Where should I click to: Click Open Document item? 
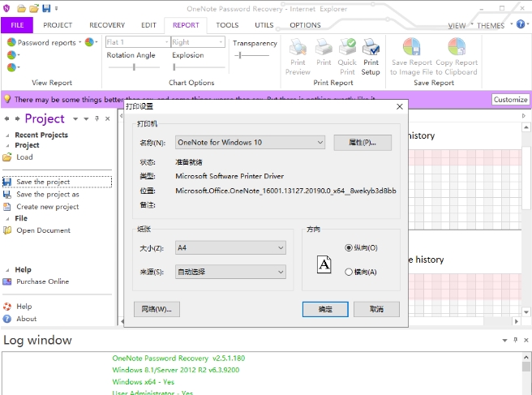click(x=36, y=230)
